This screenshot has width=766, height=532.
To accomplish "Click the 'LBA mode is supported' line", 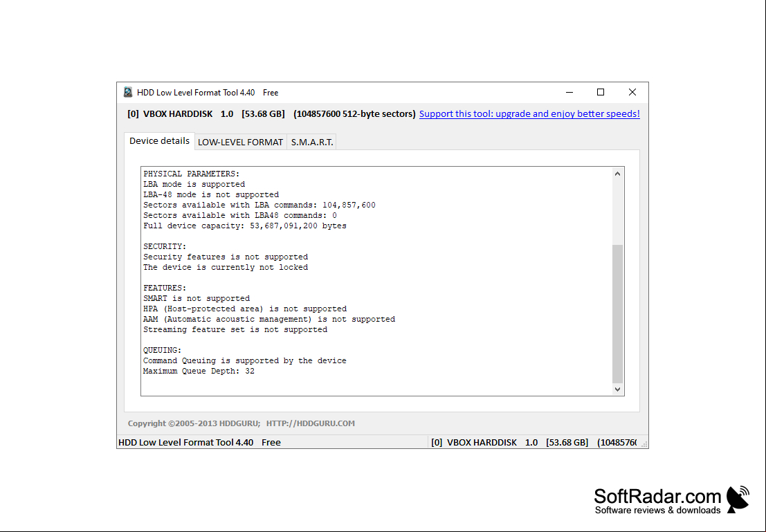I will point(194,184).
